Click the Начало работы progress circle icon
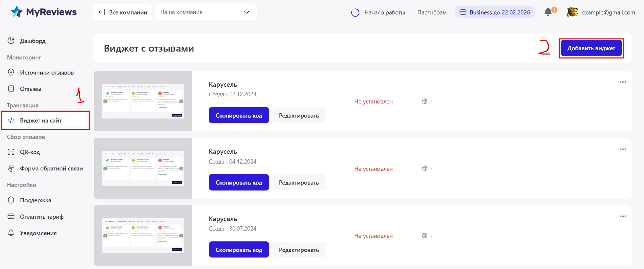 pos(355,12)
